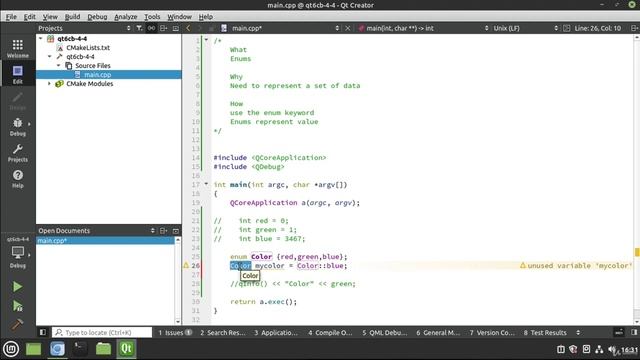The image size is (640, 360).
Task: Split the Open Documents panel
Action: pos(164,231)
